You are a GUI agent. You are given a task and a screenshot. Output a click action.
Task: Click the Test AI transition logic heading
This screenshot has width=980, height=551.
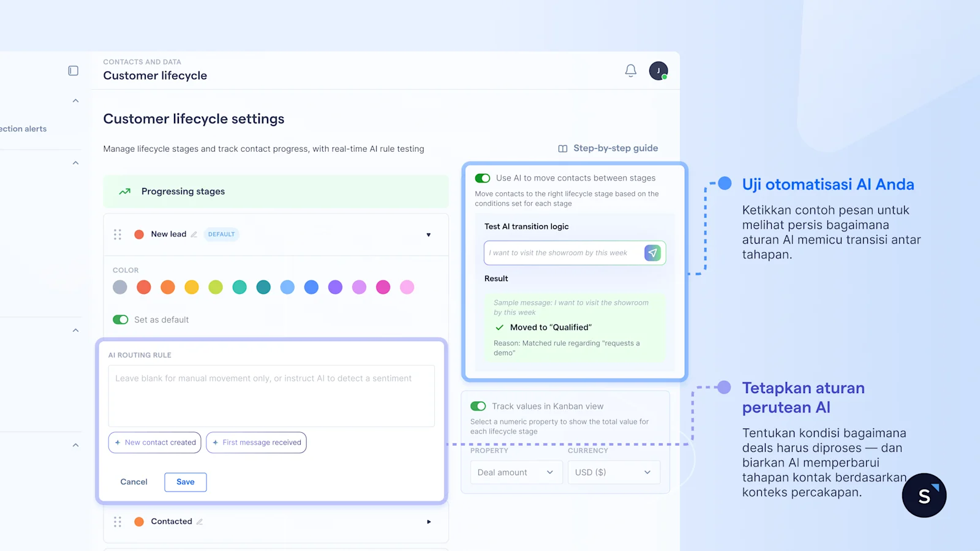point(527,227)
